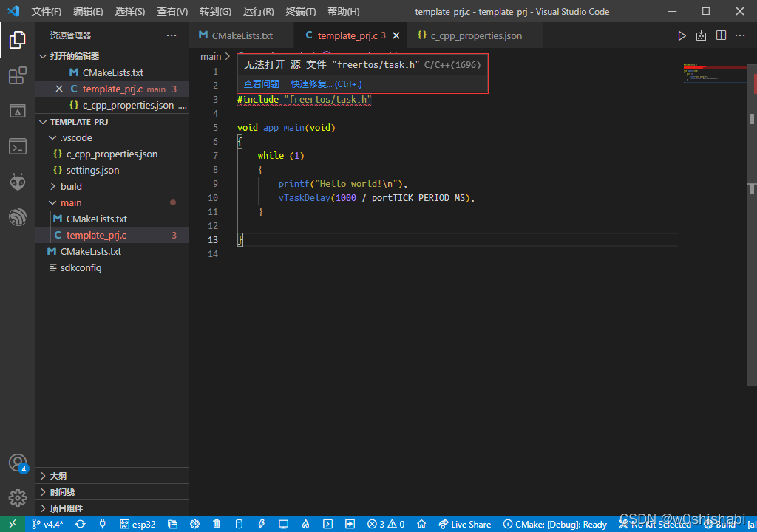This screenshot has height=532, width=757.
Task: Open ESP-IDF terminal icon in status bar
Action: click(327, 524)
